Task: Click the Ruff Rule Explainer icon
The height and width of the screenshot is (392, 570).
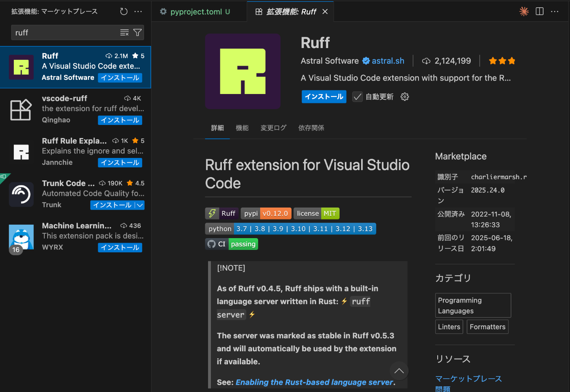Action: click(x=21, y=152)
